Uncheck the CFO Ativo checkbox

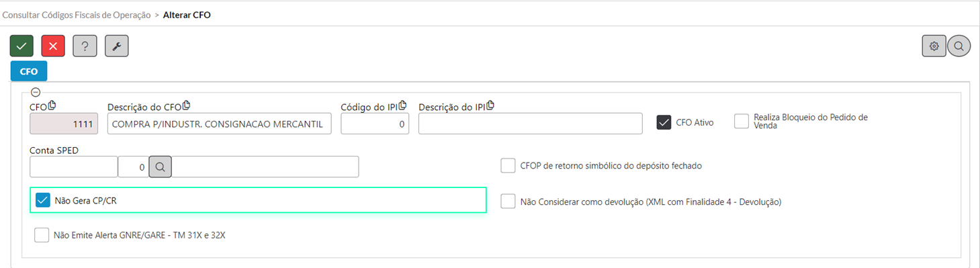coord(664,122)
